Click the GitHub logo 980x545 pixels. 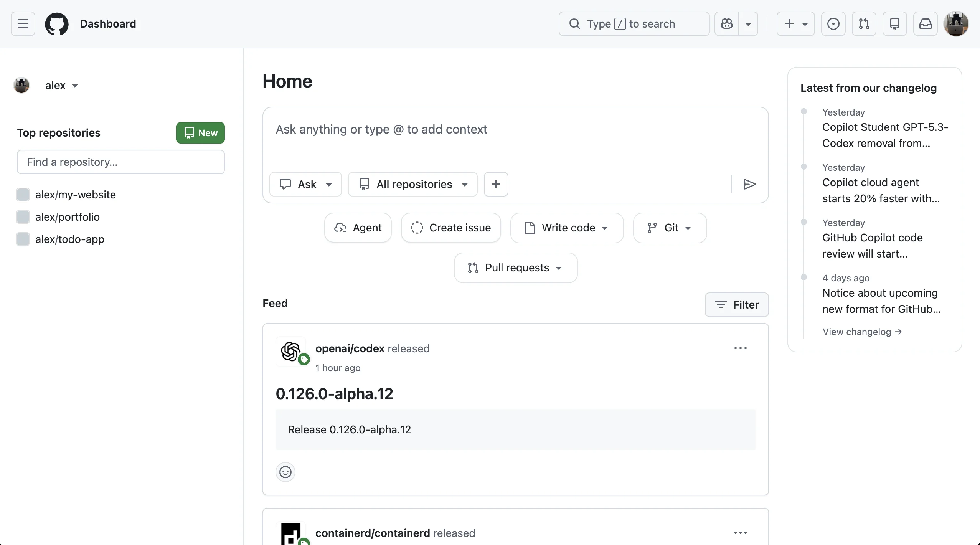click(x=57, y=24)
